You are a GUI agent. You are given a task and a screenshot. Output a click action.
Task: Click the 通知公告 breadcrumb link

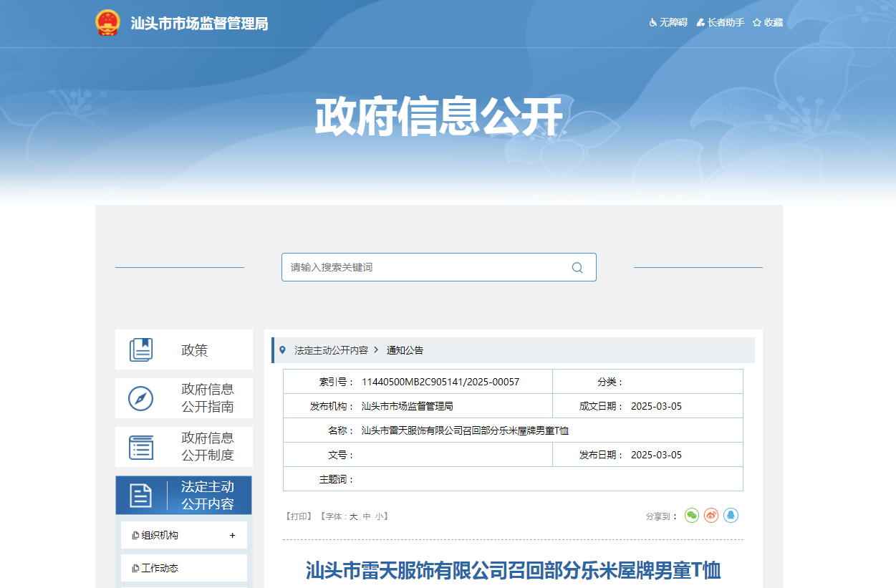coord(405,351)
